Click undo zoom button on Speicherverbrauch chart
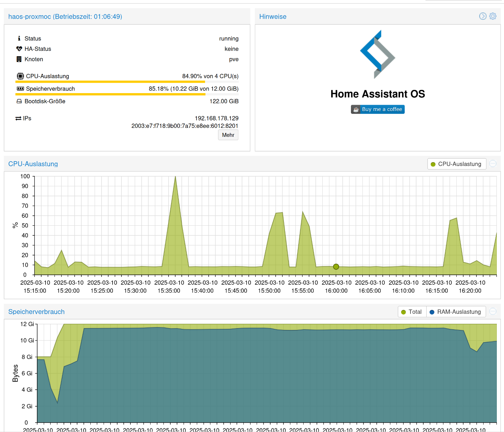Viewport: 504px width, 432px height. pos(493,312)
